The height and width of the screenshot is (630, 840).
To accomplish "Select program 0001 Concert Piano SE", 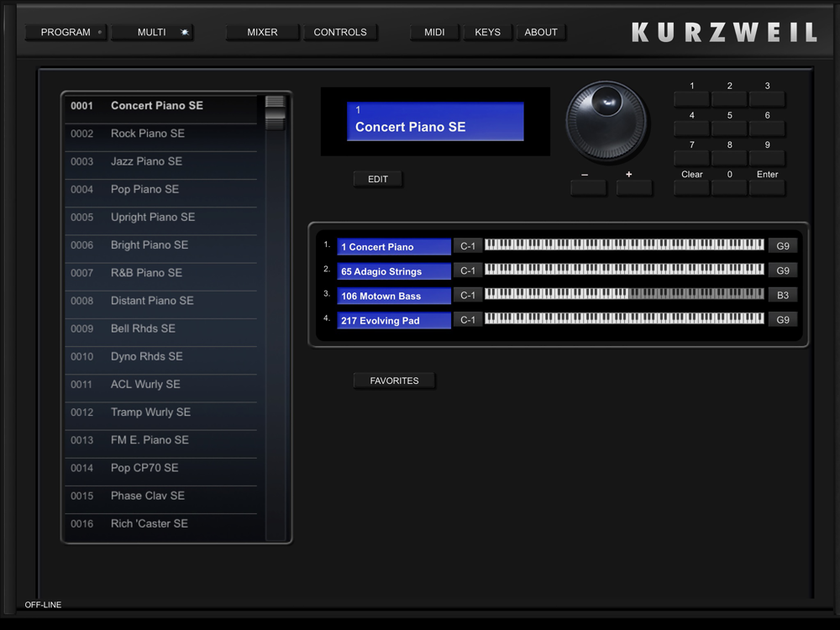I will pyautogui.click(x=160, y=109).
